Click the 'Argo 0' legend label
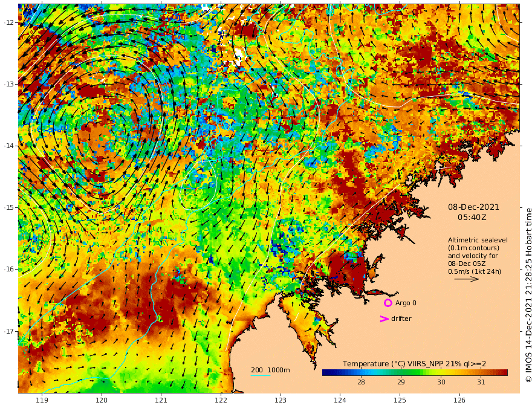 point(406,303)
